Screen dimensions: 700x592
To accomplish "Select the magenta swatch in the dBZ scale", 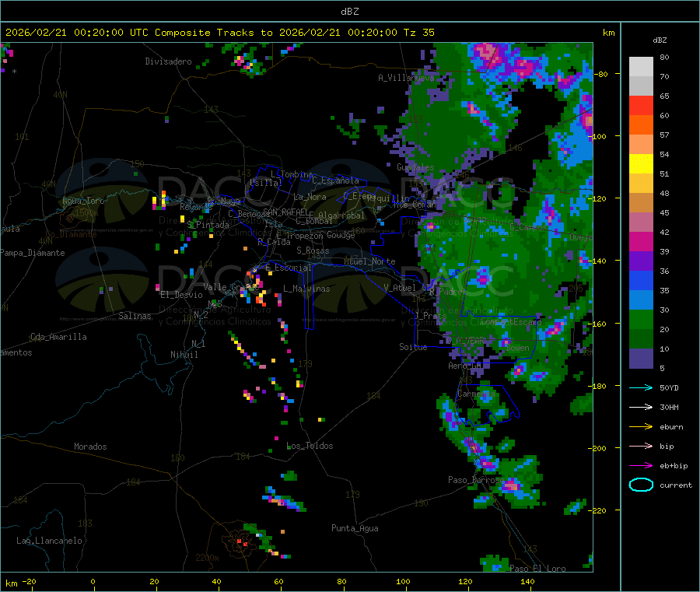I will (x=641, y=241).
